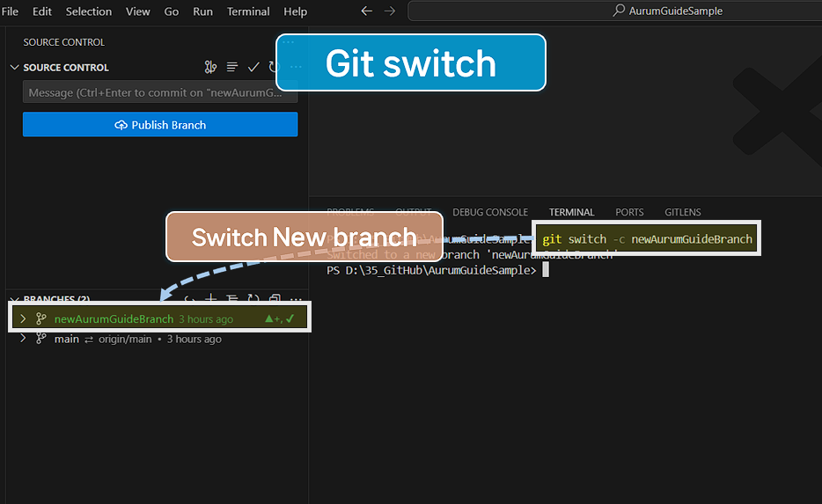This screenshot has height=504, width=822.
Task: Select the newAurumGuideBranch branch name
Action: pos(114,318)
